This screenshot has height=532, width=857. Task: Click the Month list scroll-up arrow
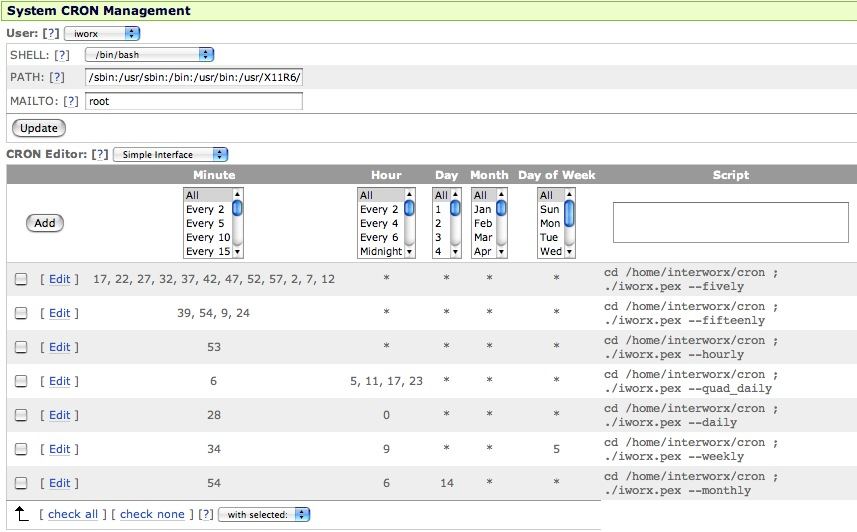pyautogui.click(x=502, y=194)
